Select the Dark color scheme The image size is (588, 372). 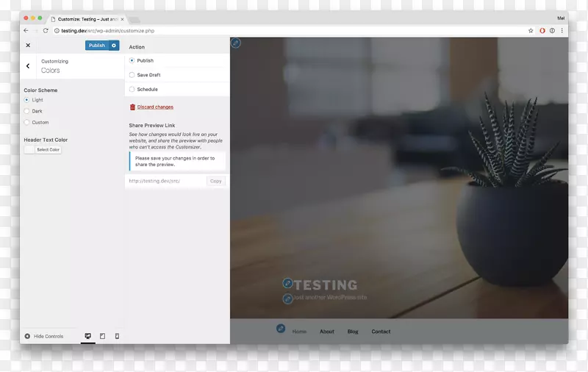[x=26, y=111]
